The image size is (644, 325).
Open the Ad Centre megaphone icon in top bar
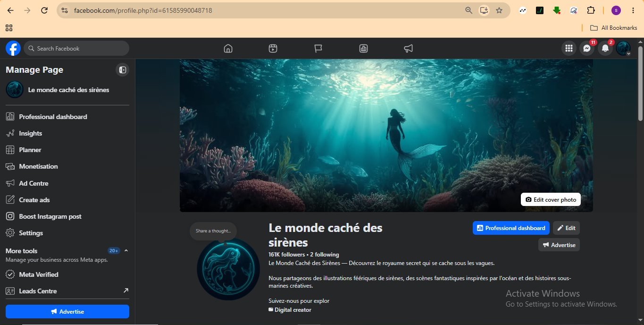409,48
